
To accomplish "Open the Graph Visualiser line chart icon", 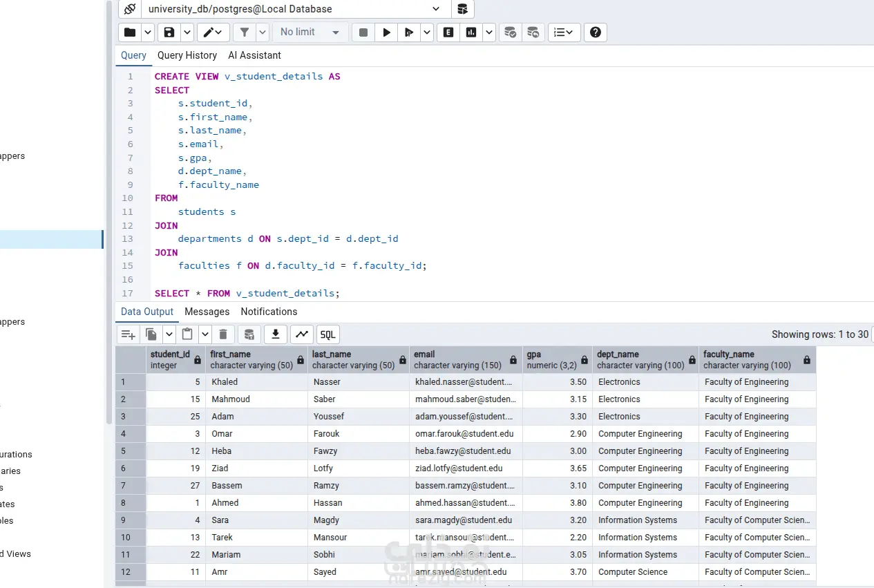I will click(x=301, y=334).
